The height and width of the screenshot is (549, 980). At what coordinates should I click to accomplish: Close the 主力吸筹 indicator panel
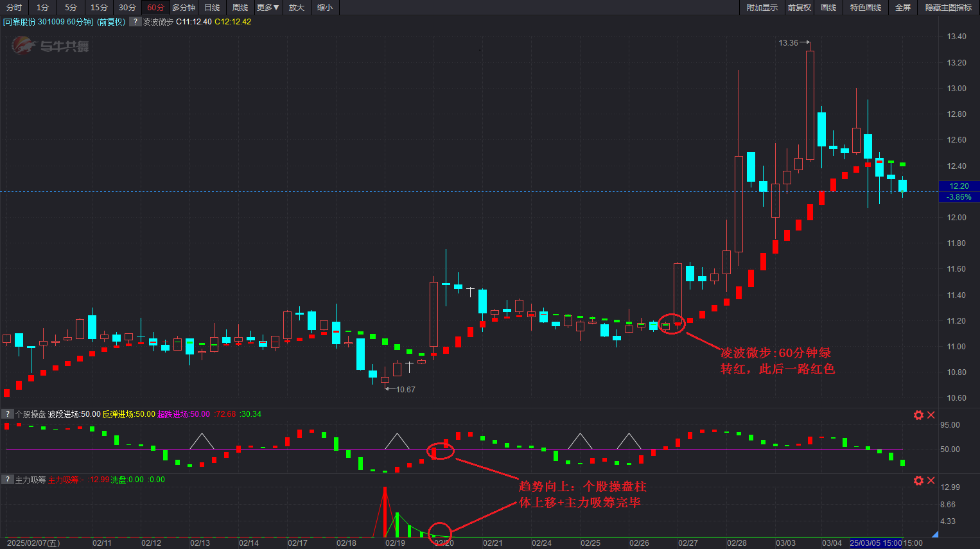pyautogui.click(x=931, y=481)
